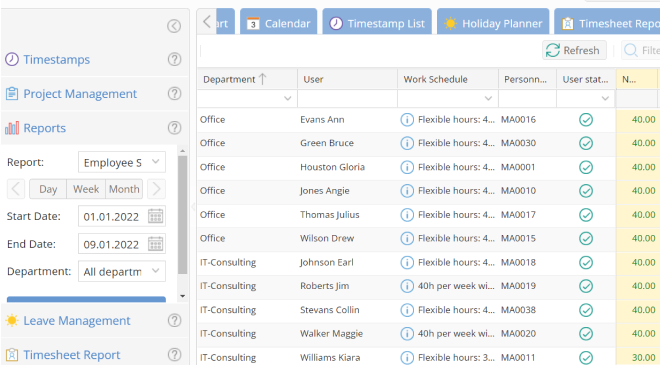Screen dimensions: 660x370
Task: Click the Reports panel scrollbar down arrow
Action: point(182,296)
